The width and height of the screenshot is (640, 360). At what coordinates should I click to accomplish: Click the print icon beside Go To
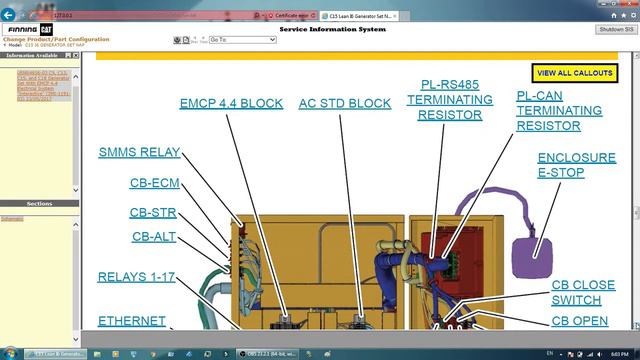(x=177, y=40)
